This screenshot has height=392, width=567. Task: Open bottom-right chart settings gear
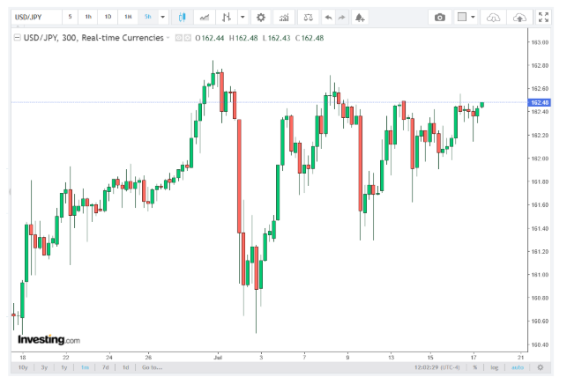point(541,367)
